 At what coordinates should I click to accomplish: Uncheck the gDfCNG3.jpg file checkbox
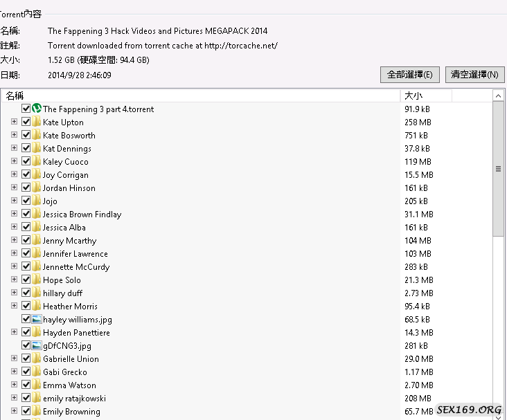point(26,345)
